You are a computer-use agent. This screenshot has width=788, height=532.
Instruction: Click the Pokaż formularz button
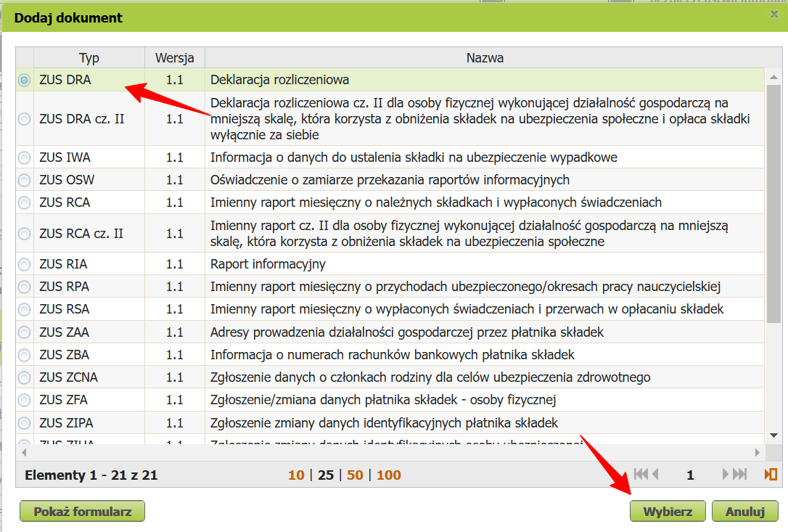pyautogui.click(x=83, y=512)
